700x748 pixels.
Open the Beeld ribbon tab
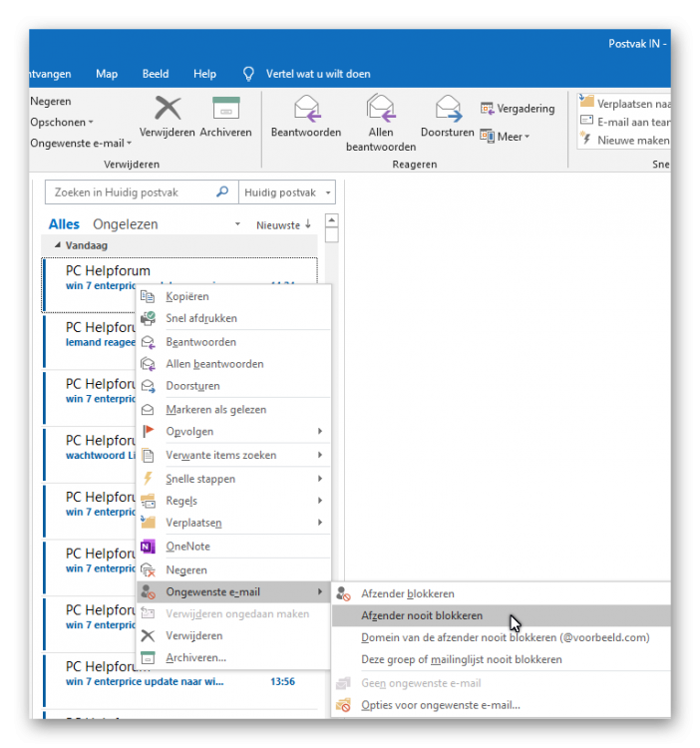(x=155, y=74)
